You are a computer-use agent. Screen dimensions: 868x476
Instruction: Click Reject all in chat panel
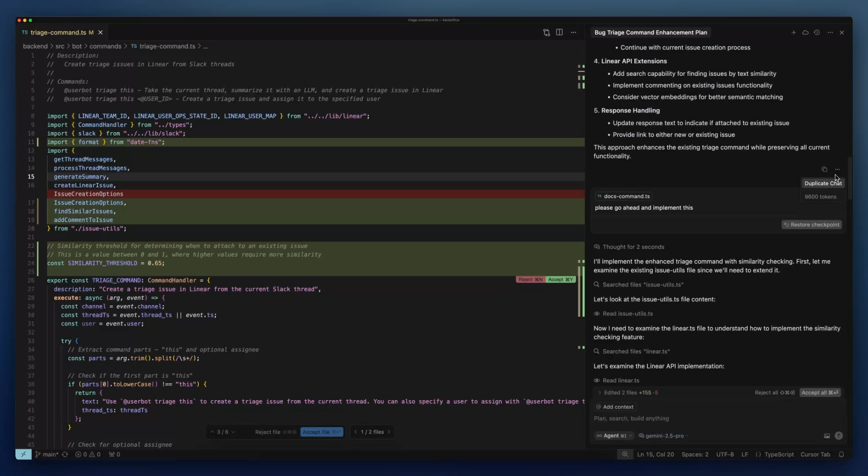[774, 393]
